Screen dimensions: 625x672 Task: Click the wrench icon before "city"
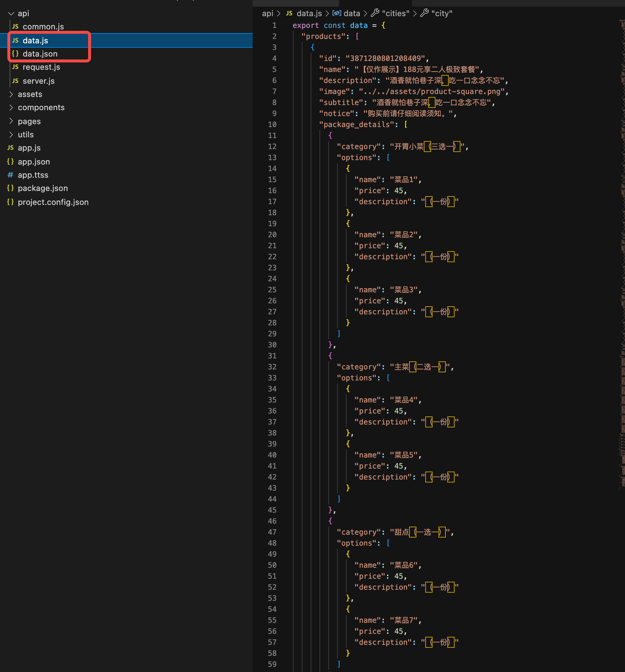(x=425, y=13)
